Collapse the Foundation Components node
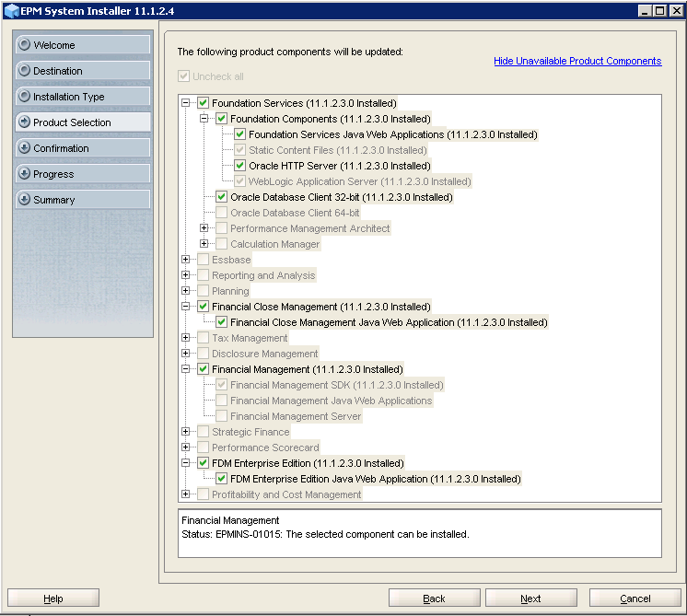 pos(204,118)
